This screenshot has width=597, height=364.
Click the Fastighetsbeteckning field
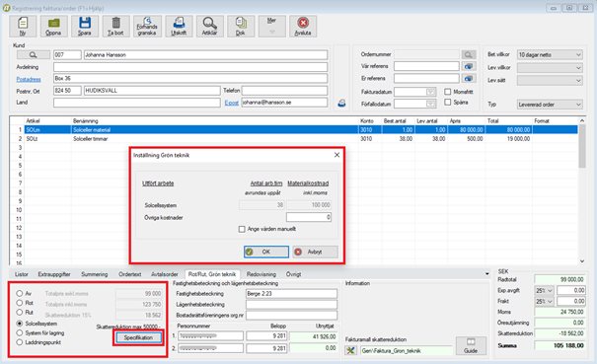point(291,294)
